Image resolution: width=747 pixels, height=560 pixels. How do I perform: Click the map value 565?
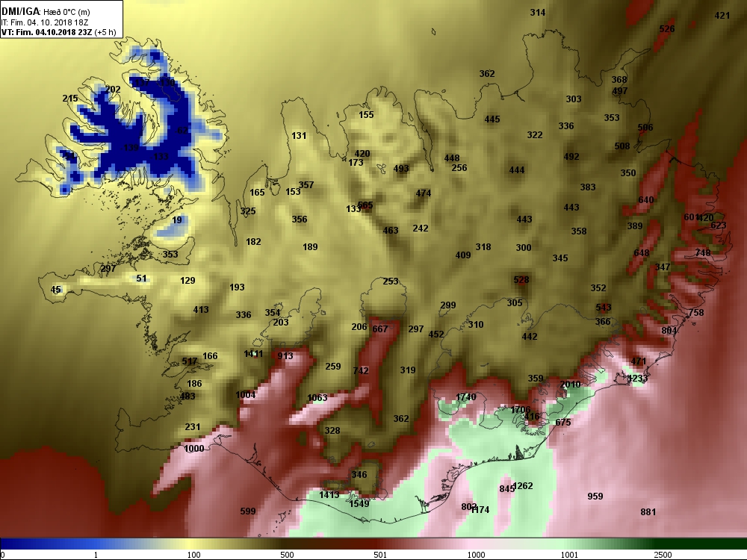(365, 205)
